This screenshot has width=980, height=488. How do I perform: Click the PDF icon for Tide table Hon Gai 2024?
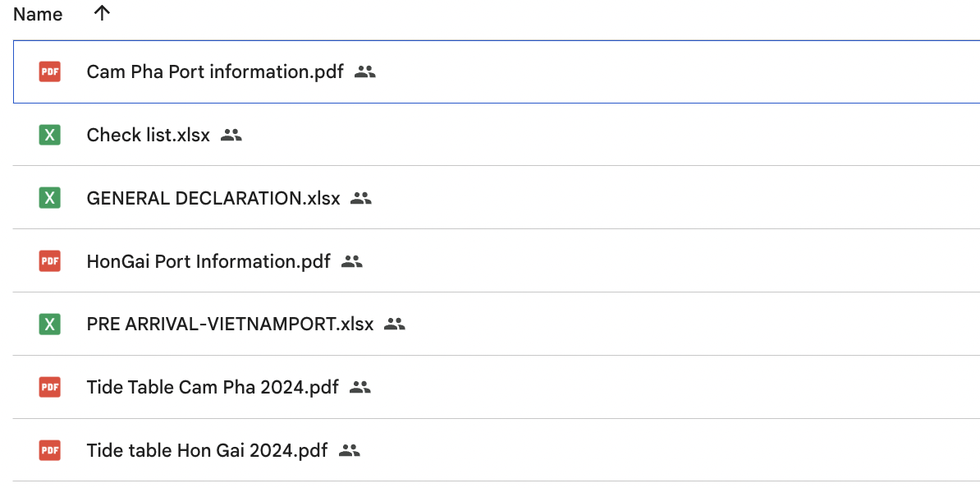point(50,450)
